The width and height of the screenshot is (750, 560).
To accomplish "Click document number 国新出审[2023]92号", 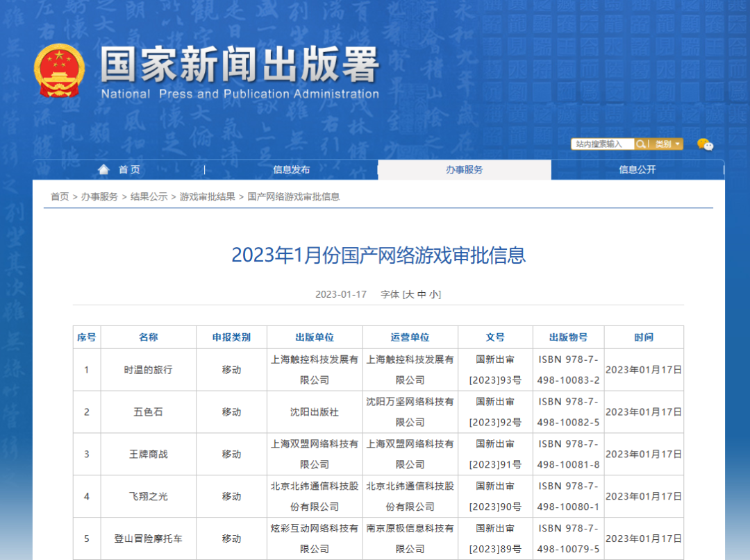I will point(496,412).
